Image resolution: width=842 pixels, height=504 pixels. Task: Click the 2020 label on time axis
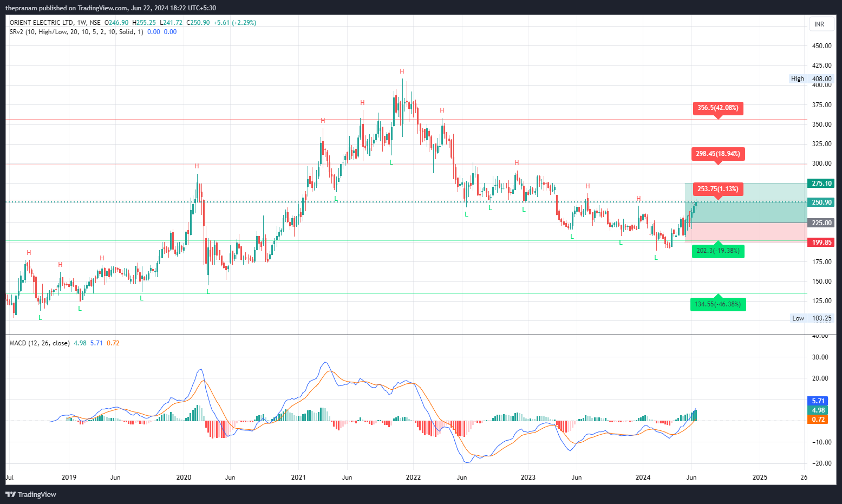[x=184, y=477]
